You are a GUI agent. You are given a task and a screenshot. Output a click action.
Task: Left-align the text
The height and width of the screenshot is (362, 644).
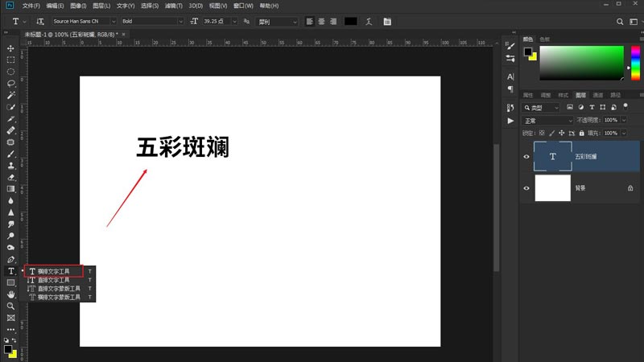[x=310, y=22]
